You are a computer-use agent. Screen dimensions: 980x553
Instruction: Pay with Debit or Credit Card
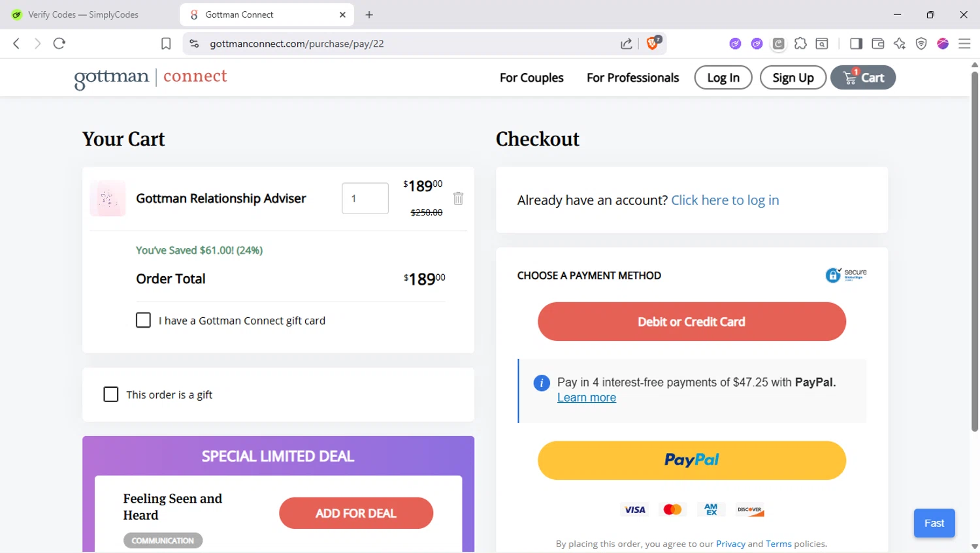[x=691, y=321]
